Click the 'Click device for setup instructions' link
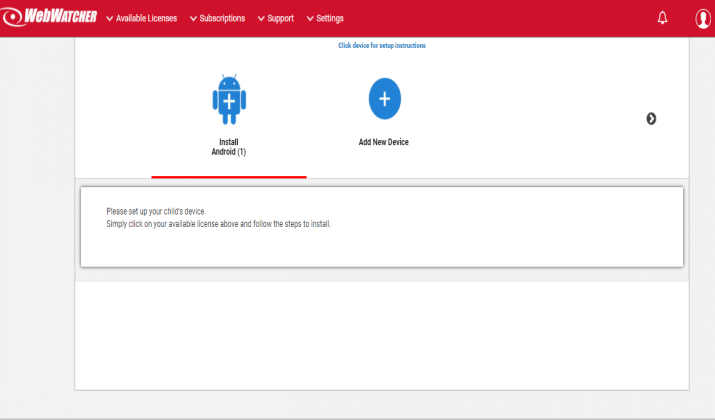 (382, 46)
